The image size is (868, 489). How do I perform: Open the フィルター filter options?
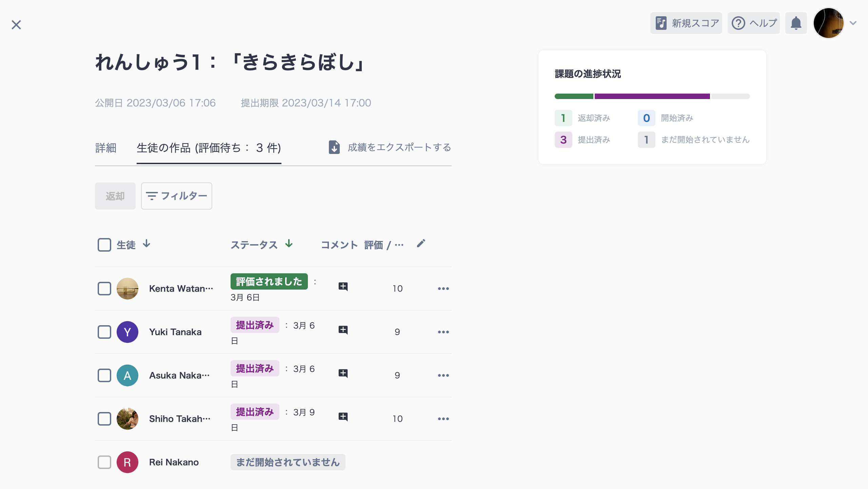[x=176, y=196]
